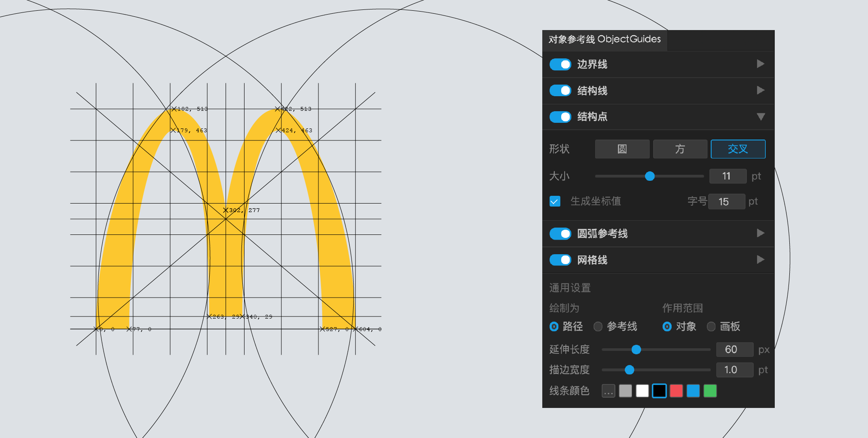
Task: Toggle the 结构线 switch
Action: (560, 91)
